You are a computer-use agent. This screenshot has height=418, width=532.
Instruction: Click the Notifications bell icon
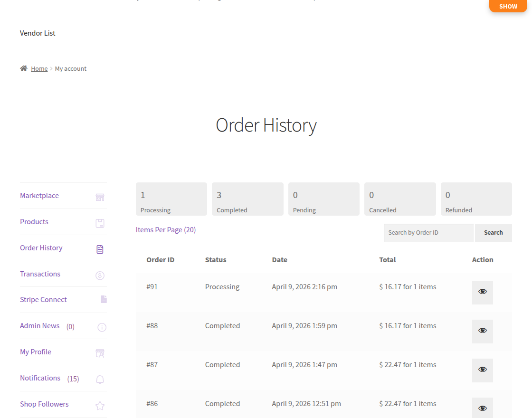(x=100, y=379)
